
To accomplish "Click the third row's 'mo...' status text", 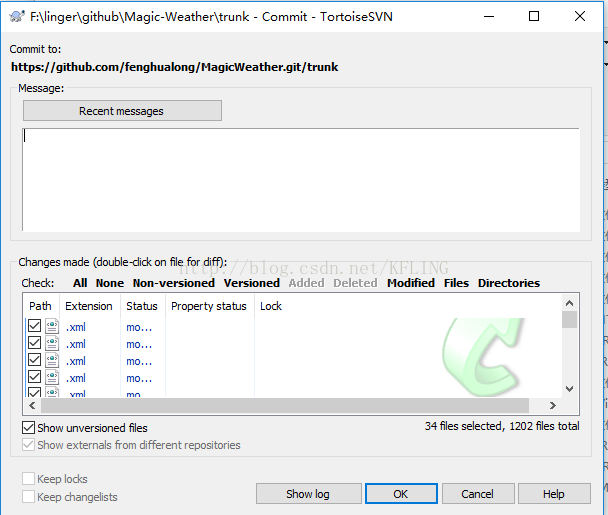I will [139, 361].
